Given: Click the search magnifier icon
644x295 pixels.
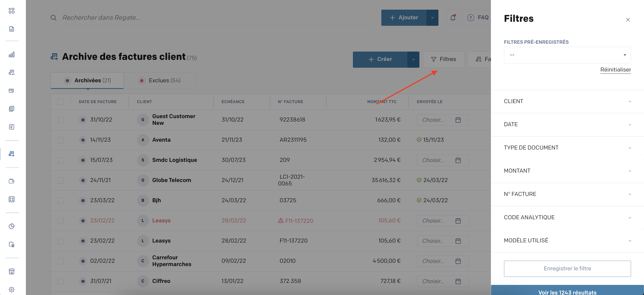Looking at the screenshot, I should pos(53,17).
